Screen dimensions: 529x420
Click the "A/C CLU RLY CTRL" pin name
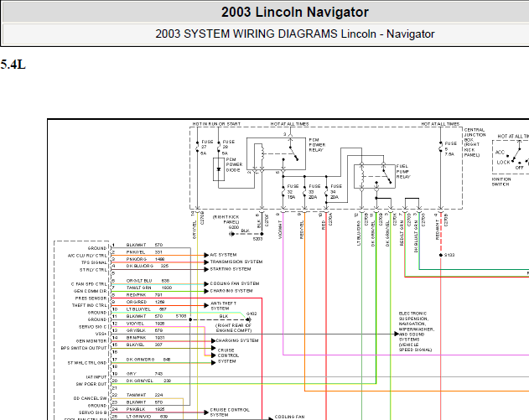pos(87,256)
